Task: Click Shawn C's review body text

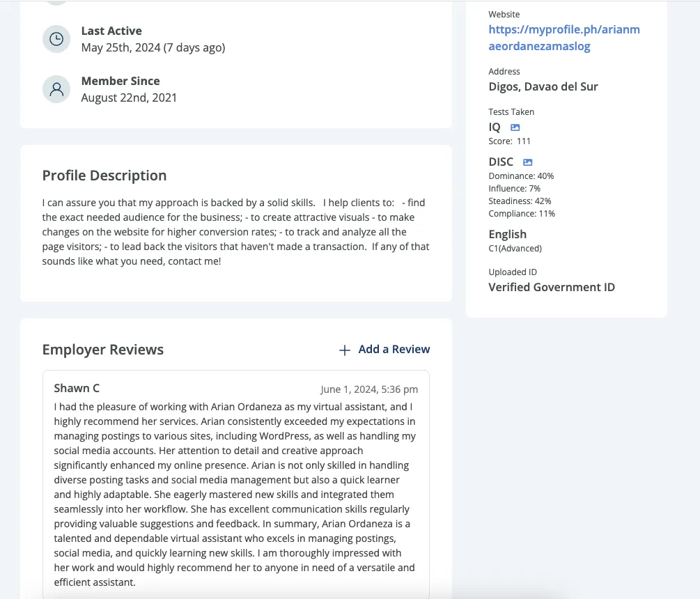Action: point(235,495)
